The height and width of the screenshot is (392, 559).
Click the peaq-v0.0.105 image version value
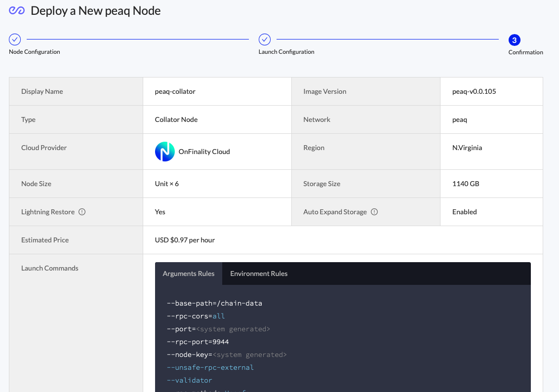pyautogui.click(x=474, y=91)
